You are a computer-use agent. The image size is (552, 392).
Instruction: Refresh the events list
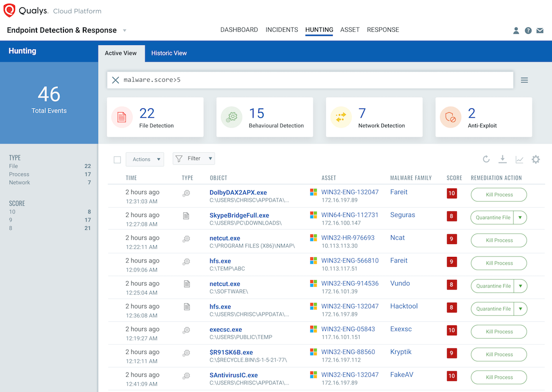pyautogui.click(x=486, y=159)
